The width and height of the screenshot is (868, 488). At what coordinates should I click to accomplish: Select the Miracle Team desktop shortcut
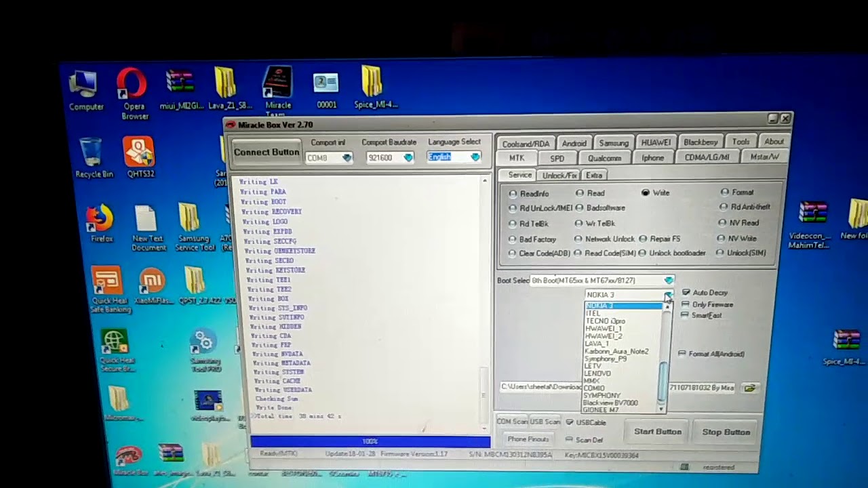277,91
